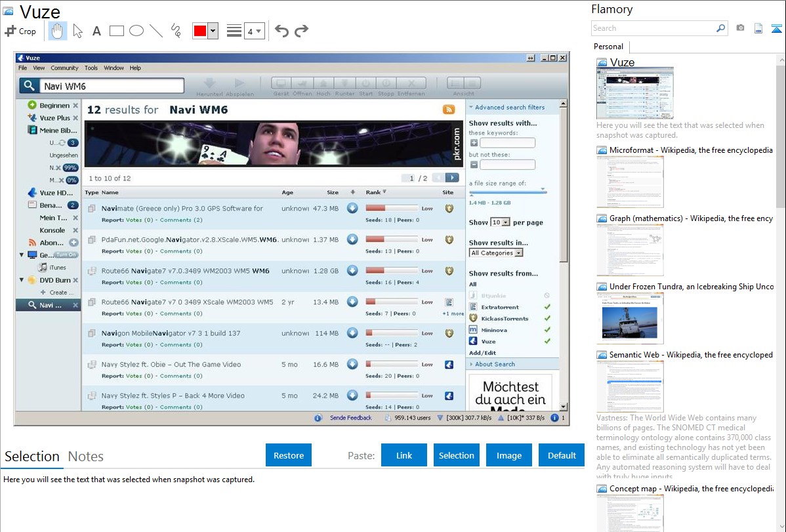The height and width of the screenshot is (532, 786).
Task: Click the Link paste button
Action: [404, 455]
